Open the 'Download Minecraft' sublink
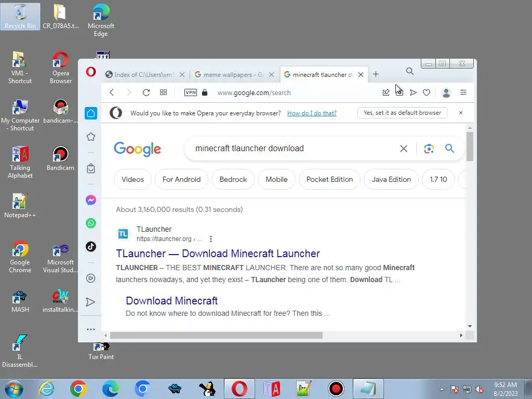The height and width of the screenshot is (399, 532). [x=171, y=301]
